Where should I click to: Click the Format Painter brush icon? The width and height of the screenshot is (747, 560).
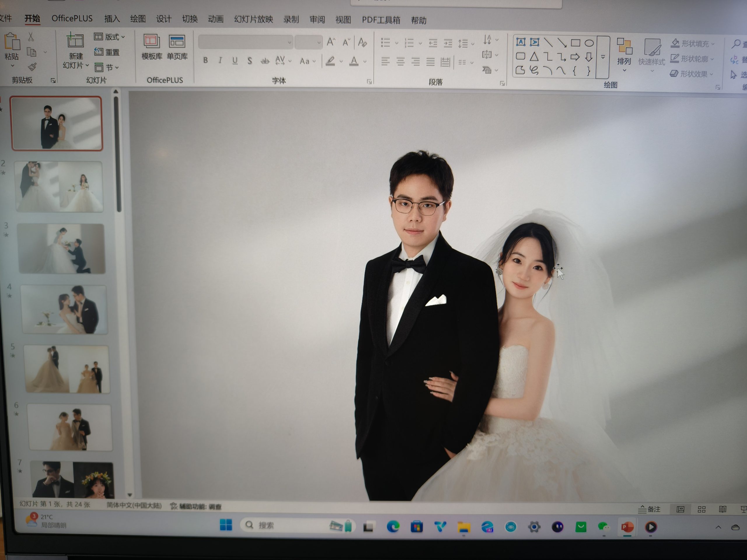point(32,67)
